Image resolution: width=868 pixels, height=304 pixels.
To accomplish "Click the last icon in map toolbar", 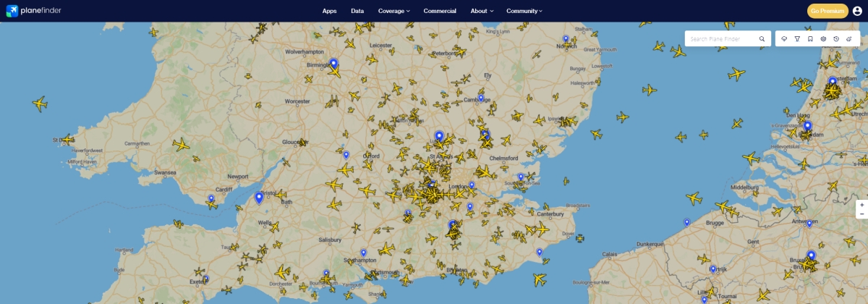I will click(848, 39).
